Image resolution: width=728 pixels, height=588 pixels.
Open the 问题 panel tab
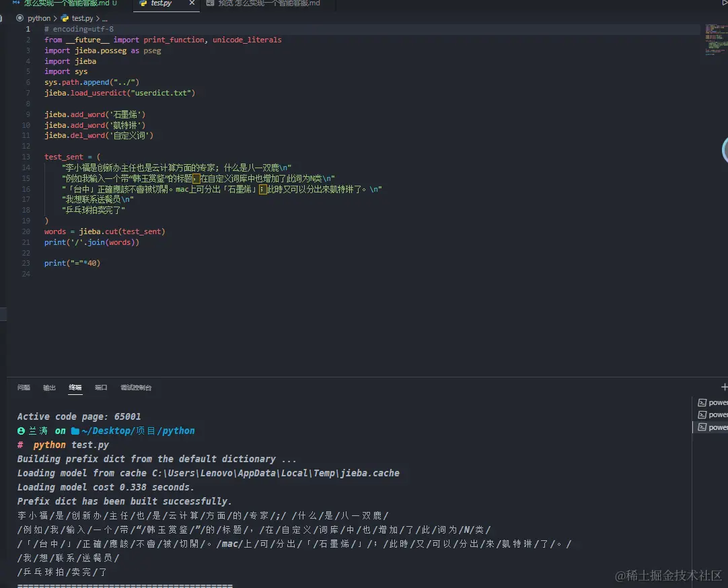[x=24, y=388]
